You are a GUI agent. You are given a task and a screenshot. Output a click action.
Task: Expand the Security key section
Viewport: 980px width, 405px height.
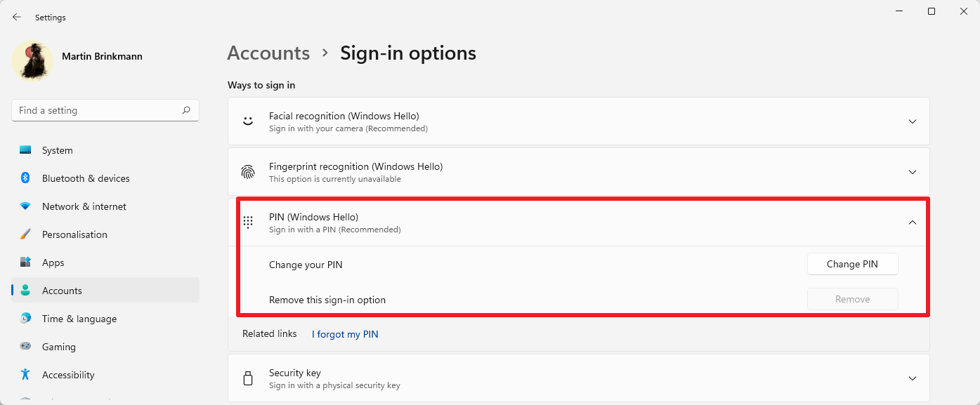[913, 378]
